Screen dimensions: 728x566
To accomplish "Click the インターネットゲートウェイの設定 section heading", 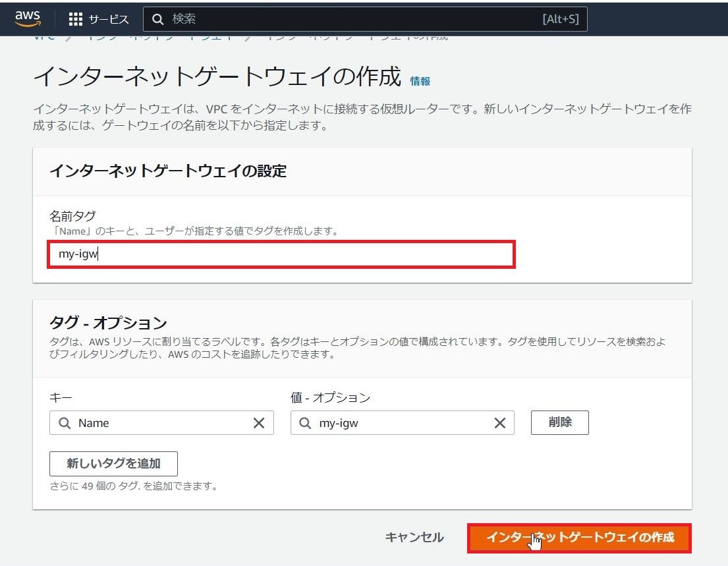I will 168,171.
